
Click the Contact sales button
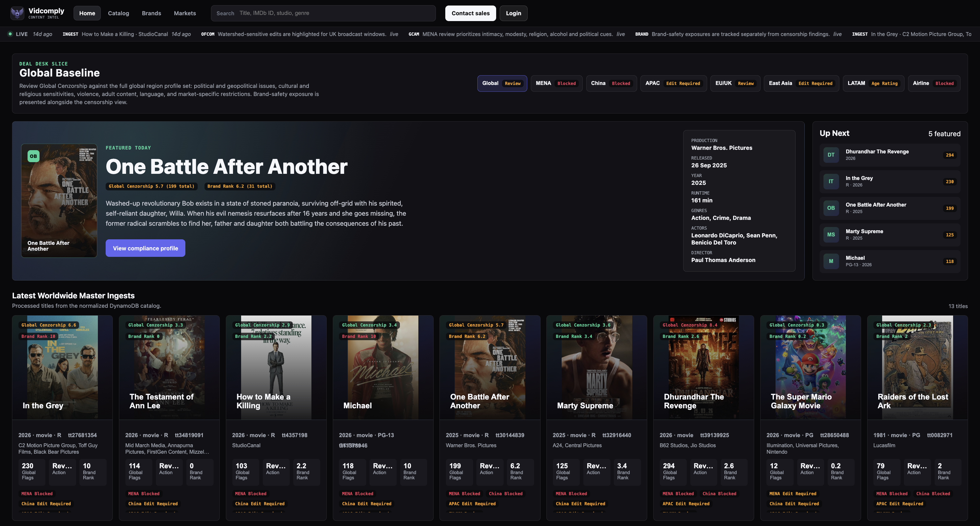point(471,13)
